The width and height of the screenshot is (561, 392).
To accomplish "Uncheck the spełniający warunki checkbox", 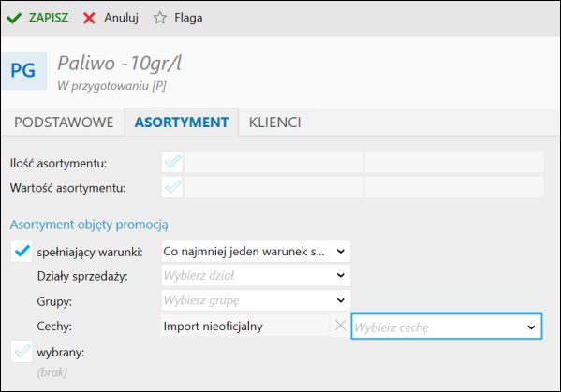I will 22,252.
